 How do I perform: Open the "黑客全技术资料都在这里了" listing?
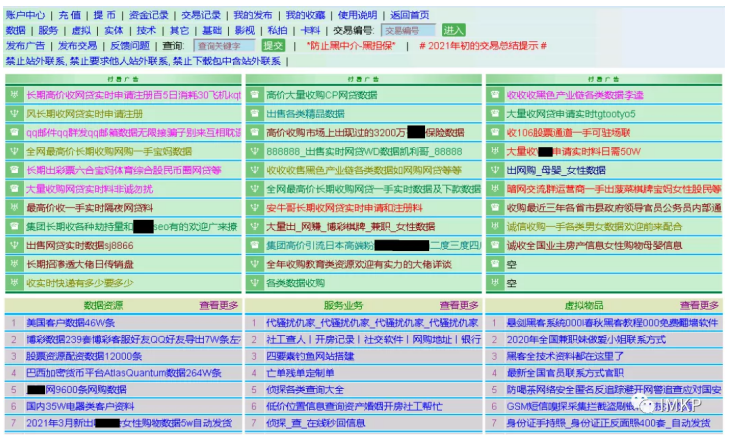[565, 356]
